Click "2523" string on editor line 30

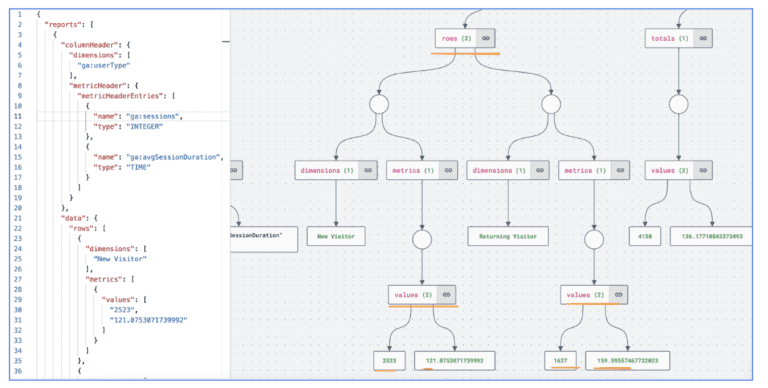pos(123,310)
